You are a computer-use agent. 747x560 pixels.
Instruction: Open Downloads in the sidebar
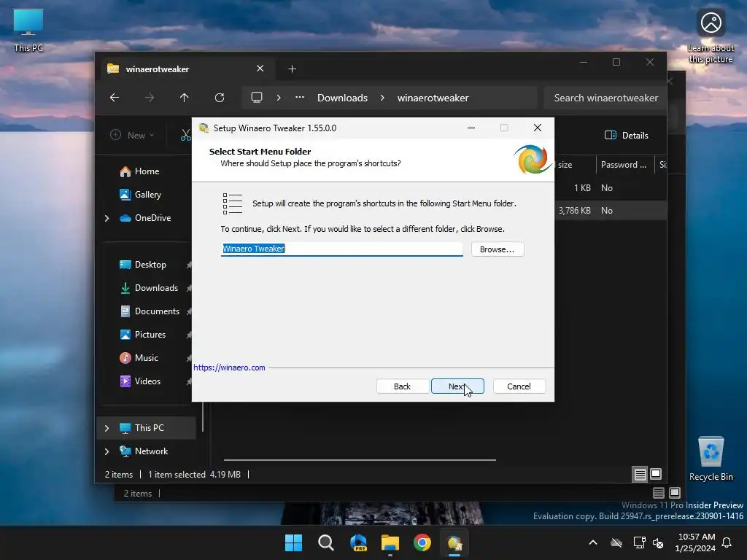click(156, 287)
